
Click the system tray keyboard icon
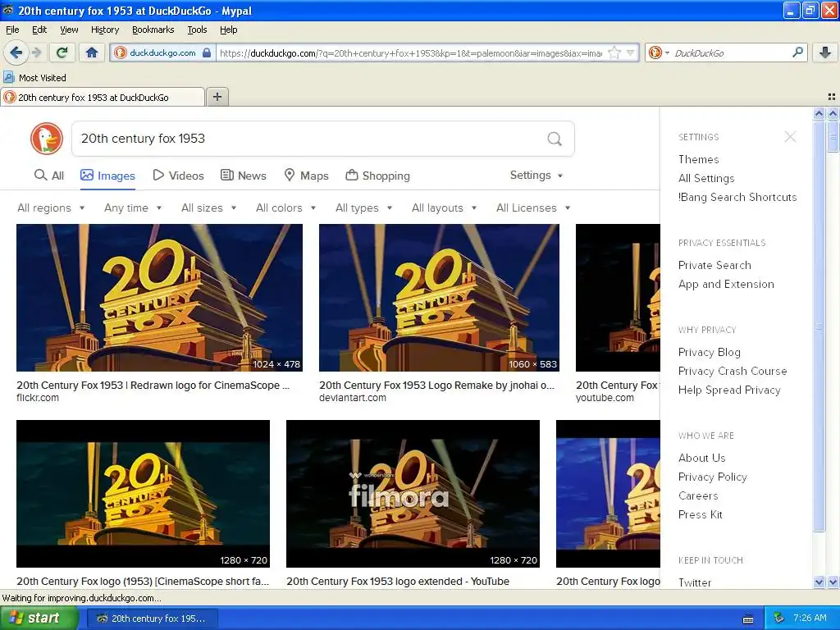(748, 619)
